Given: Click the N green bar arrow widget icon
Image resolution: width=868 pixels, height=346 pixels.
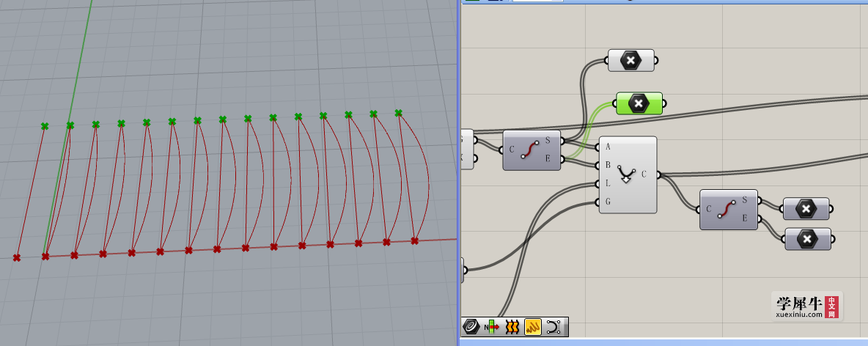Looking at the screenshot, I should pos(492,327).
